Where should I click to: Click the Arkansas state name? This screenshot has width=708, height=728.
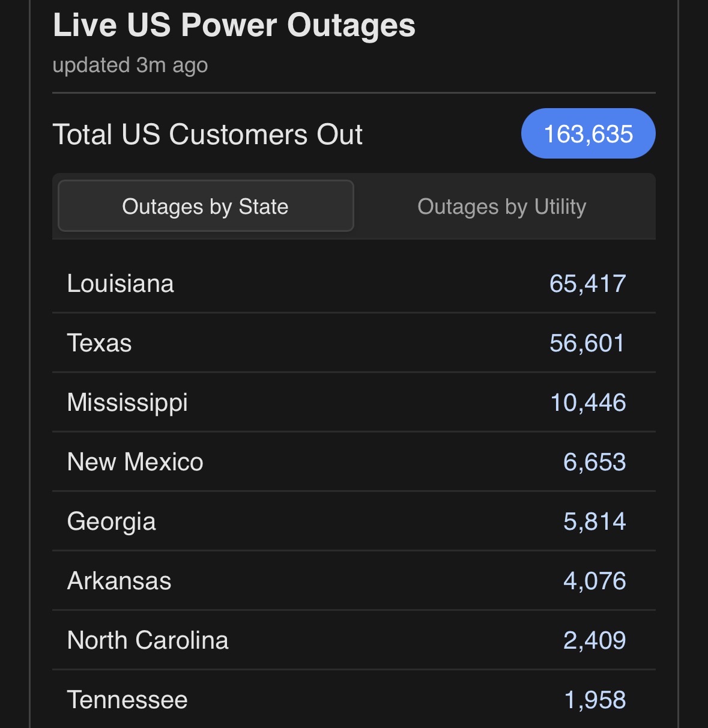tap(120, 581)
